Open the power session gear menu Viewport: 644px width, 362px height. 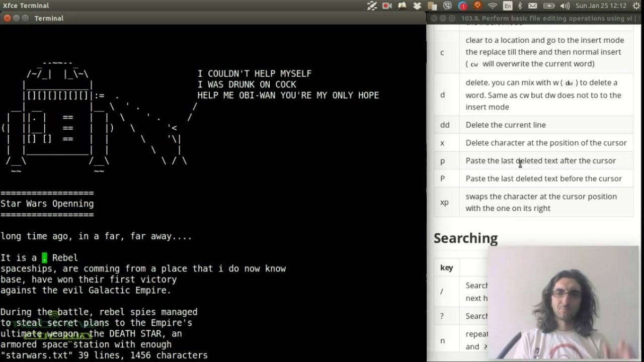[636, 6]
